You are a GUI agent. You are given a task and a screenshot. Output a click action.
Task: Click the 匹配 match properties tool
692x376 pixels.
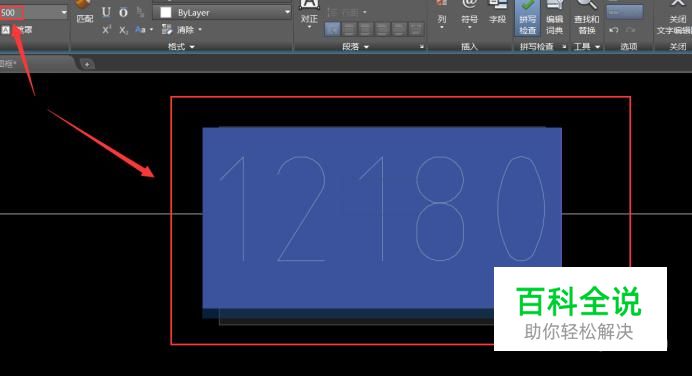[84, 12]
